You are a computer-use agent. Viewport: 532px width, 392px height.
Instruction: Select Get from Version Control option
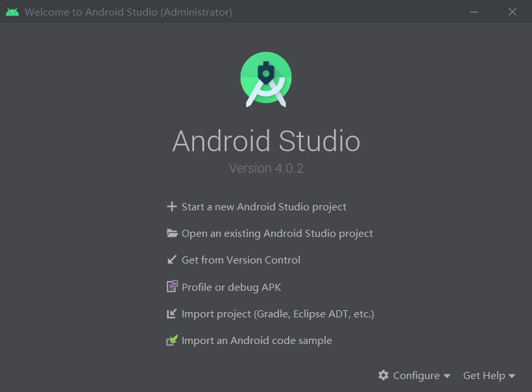[241, 260]
